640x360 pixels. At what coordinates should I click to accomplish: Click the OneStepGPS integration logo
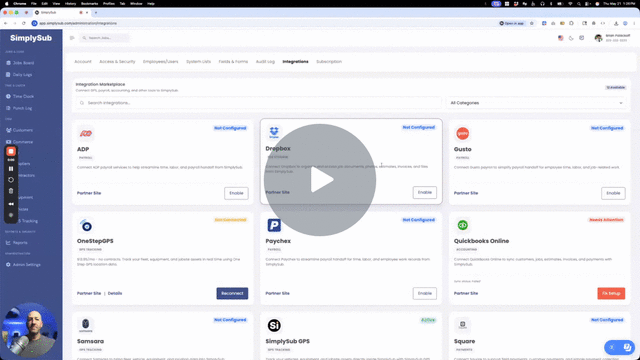pyautogui.click(x=86, y=225)
